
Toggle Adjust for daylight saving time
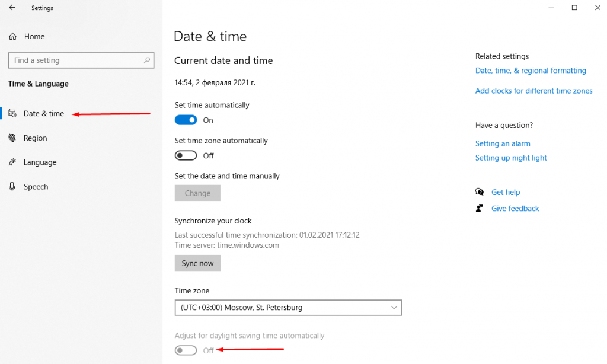(x=186, y=350)
